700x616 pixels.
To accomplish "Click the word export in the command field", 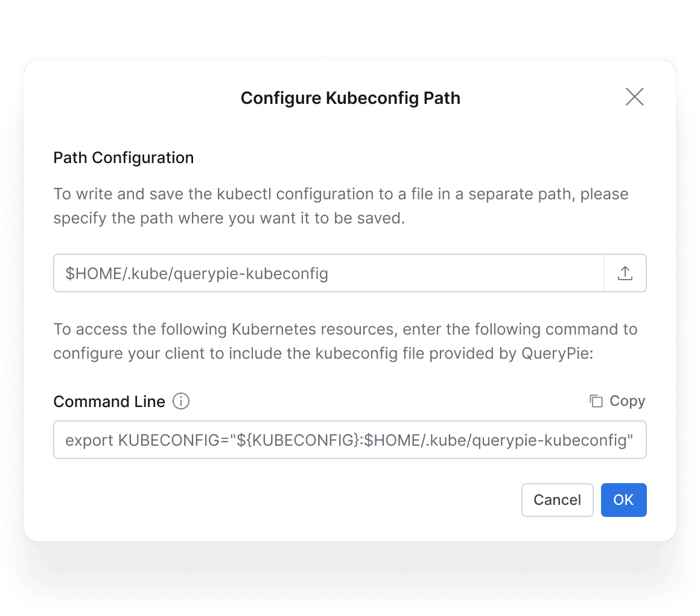I will [89, 440].
